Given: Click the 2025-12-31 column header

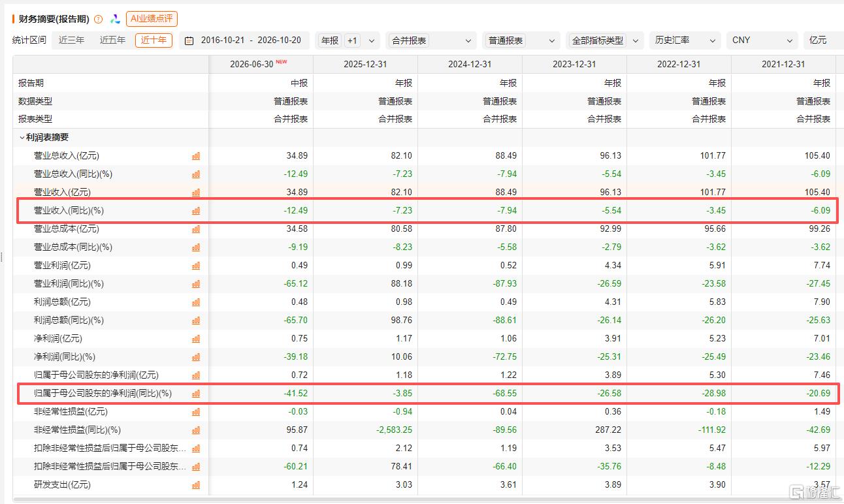Looking at the screenshot, I should click(366, 65).
